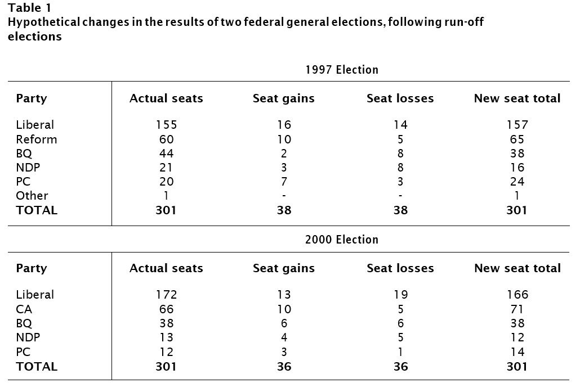Click Liberal actual seats value 155
Screen dimensions: 580x392
166,125
